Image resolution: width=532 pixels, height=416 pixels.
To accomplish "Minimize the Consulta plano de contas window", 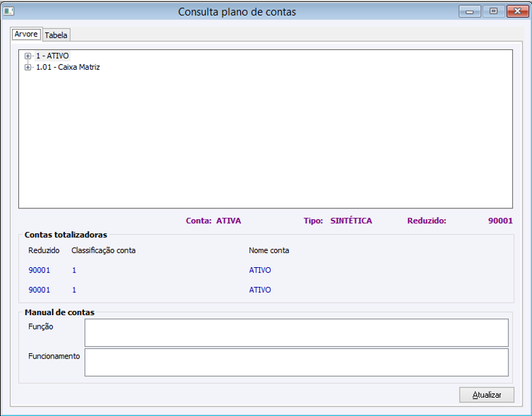I will click(470, 11).
